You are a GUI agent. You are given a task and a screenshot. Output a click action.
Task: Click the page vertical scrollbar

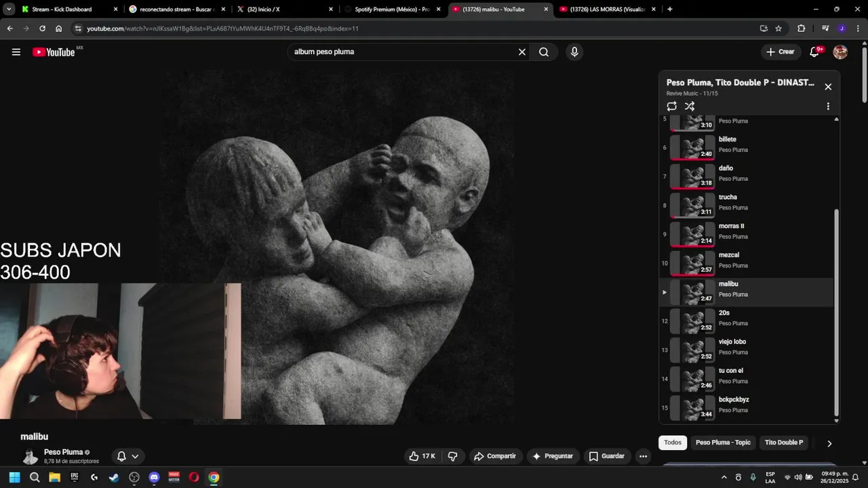pyautogui.click(x=864, y=75)
